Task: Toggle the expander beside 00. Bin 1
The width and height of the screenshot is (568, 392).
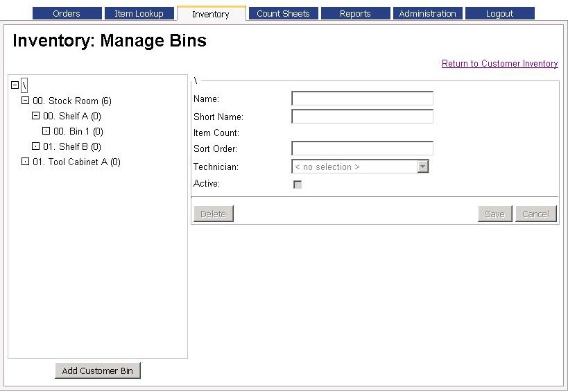Action: tap(46, 131)
